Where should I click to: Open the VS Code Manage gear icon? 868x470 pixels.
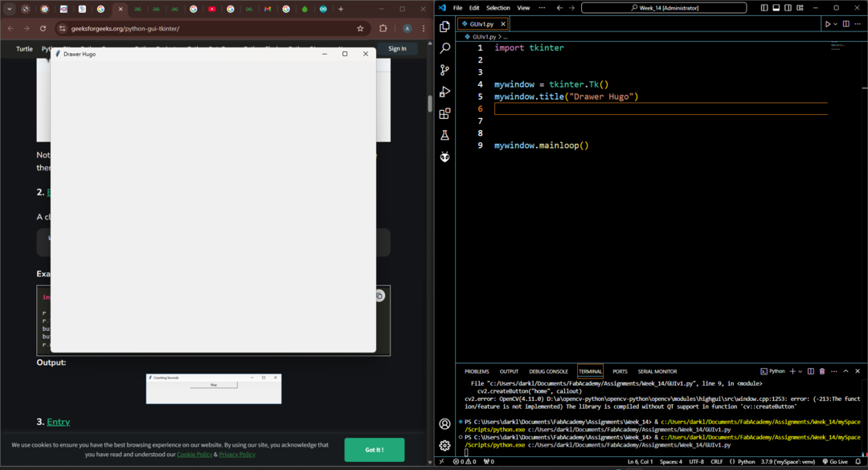(x=444, y=446)
